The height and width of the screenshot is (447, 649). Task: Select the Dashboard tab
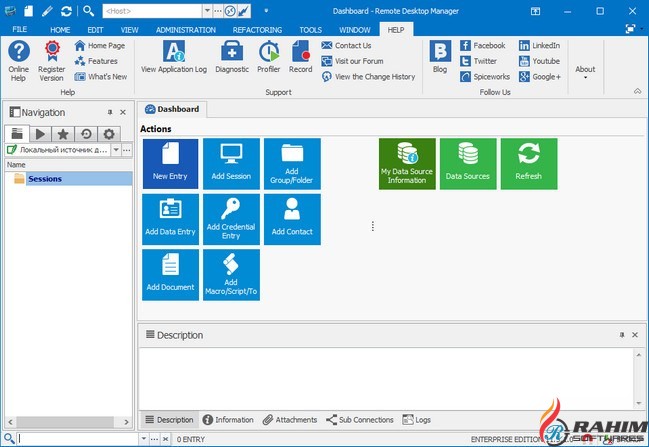[172, 109]
